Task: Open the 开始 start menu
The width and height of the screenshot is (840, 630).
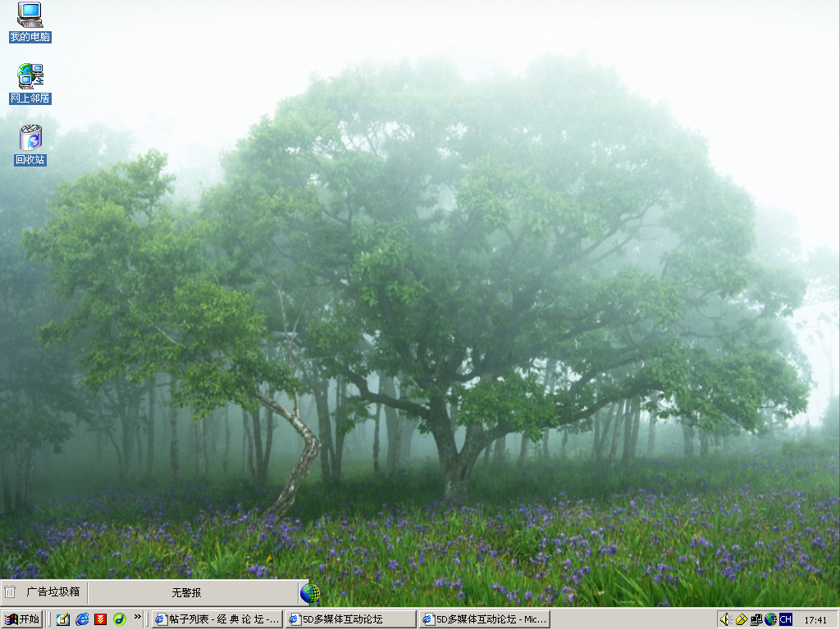Action: tap(22, 619)
